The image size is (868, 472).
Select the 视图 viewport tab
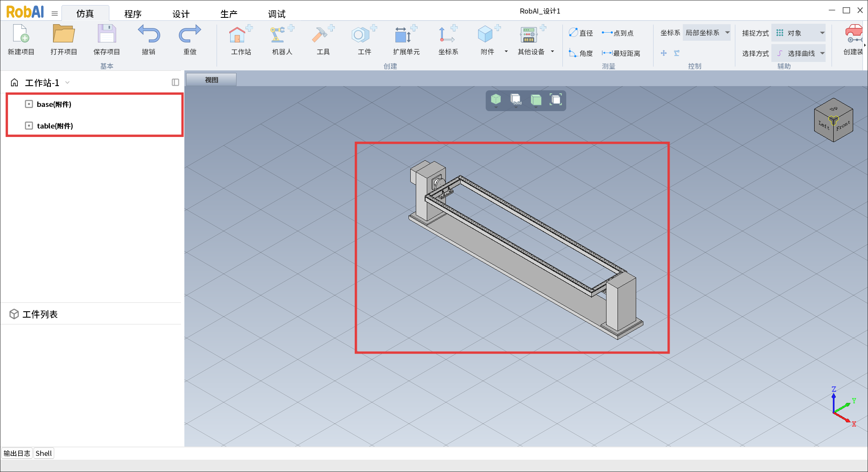click(211, 80)
